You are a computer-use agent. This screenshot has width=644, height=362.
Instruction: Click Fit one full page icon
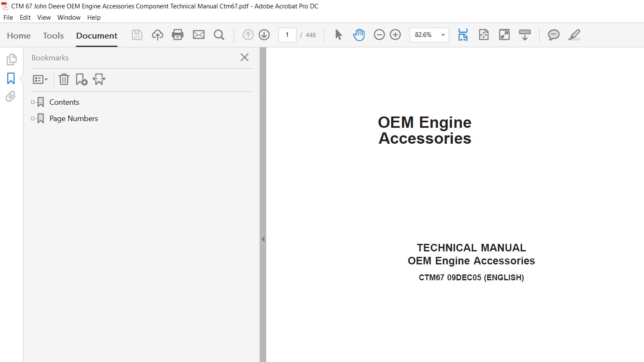click(484, 35)
